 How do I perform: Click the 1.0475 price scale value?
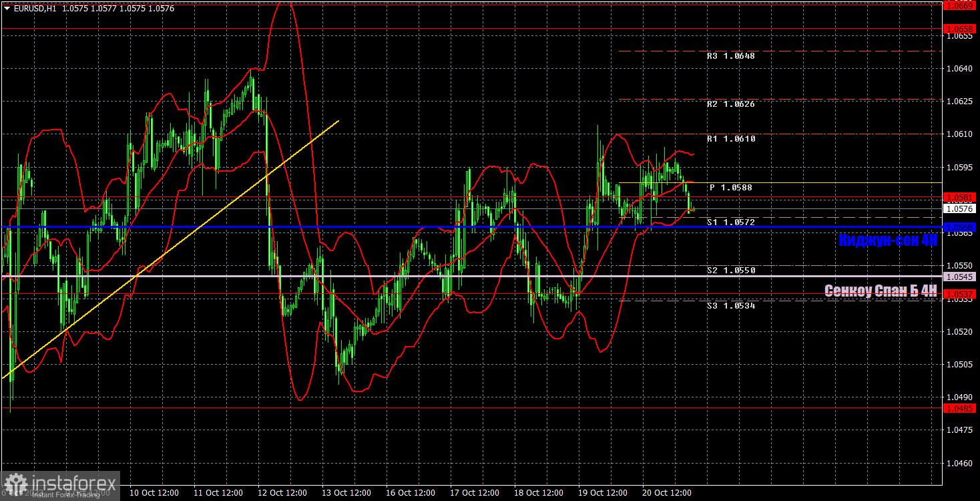coord(960,430)
